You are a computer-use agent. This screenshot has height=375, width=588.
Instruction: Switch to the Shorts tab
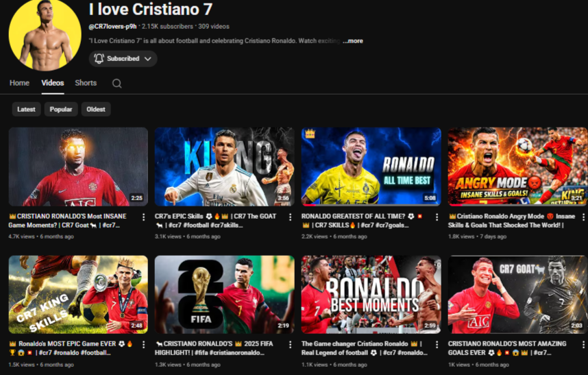[x=86, y=83]
